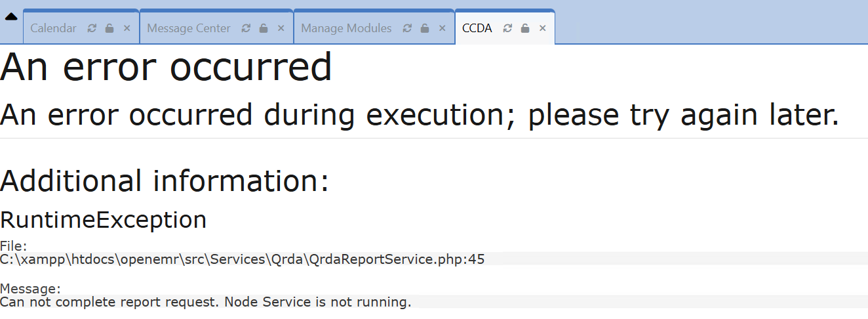Click the RuntimeException heading
This screenshot has height=319, width=868.
104,219
